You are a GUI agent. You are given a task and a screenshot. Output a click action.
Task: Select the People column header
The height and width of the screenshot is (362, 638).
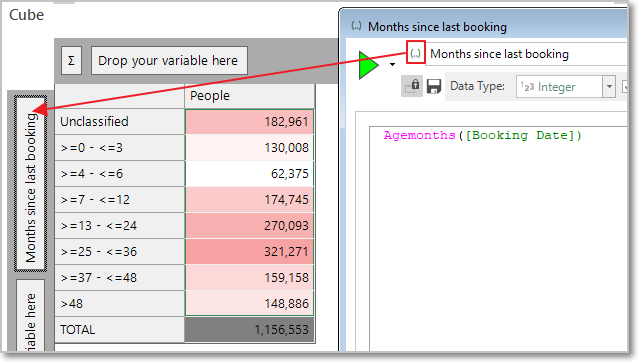coord(249,96)
